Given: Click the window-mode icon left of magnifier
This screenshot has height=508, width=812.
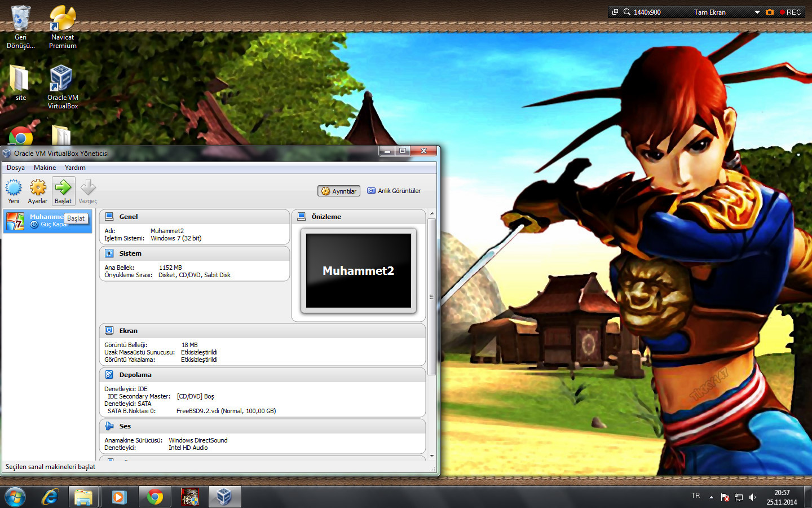Looking at the screenshot, I should pyautogui.click(x=615, y=12).
